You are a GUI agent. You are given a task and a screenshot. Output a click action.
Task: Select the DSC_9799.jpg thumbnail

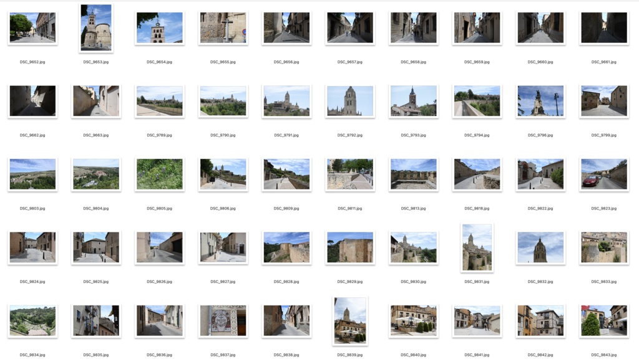click(x=604, y=101)
